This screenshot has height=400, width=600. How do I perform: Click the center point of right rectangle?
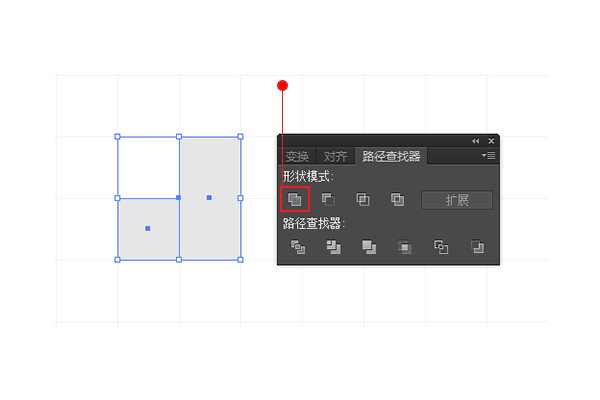tap(209, 198)
